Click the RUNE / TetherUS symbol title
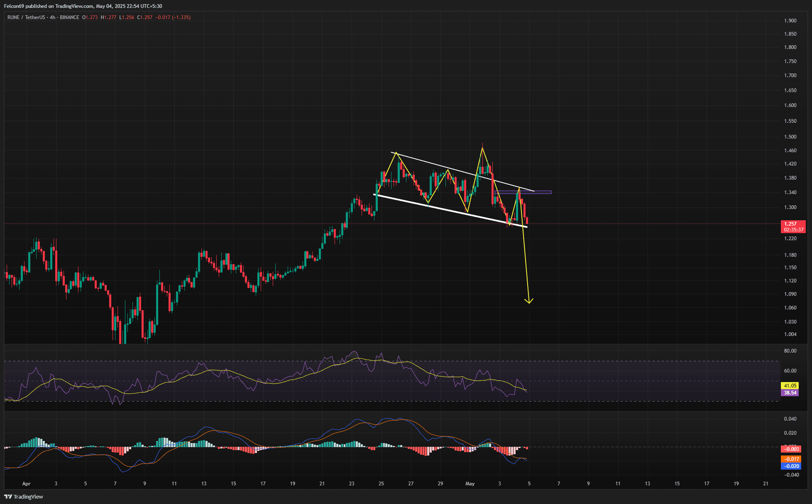This screenshot has width=812, height=504. coord(26,17)
